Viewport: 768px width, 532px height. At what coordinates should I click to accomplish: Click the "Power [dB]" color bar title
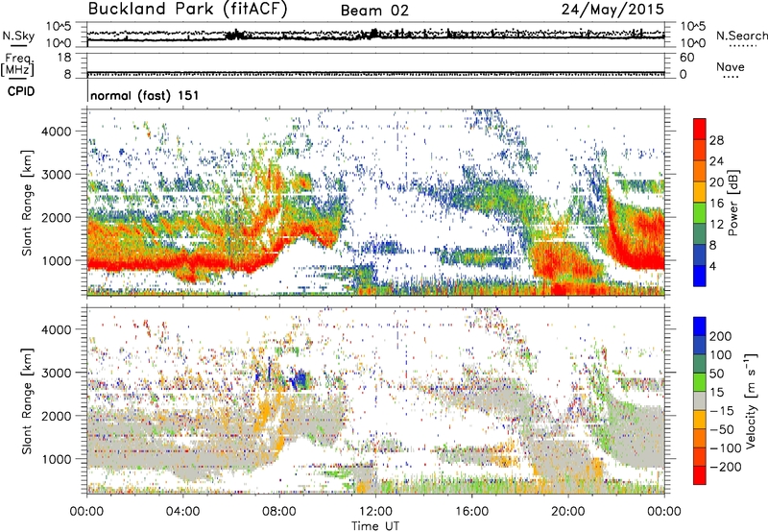tap(732, 203)
